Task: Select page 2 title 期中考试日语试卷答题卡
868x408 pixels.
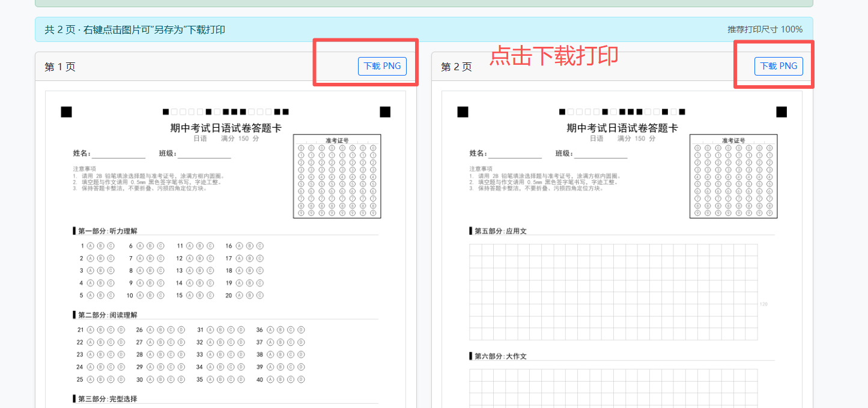Action: pyautogui.click(x=622, y=128)
